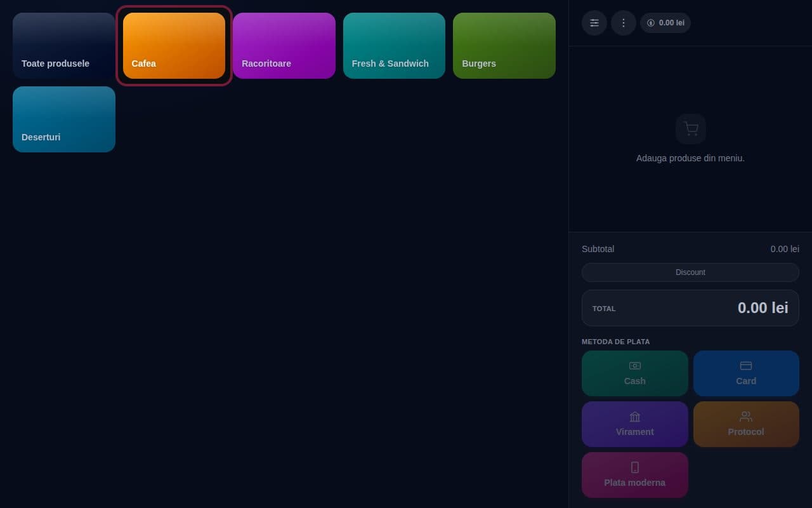Select the cash banknote icon

pos(635,366)
